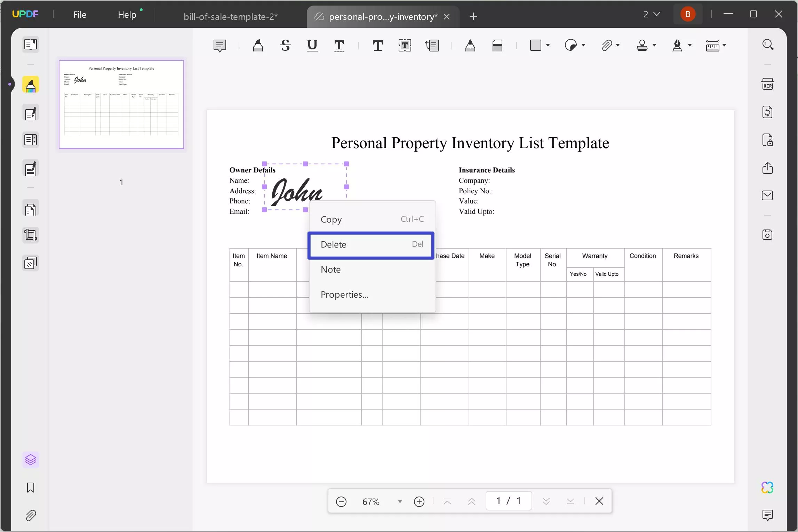This screenshot has width=798, height=532.
Task: Open Edit PDF mode in left sidebar
Action: point(31,113)
